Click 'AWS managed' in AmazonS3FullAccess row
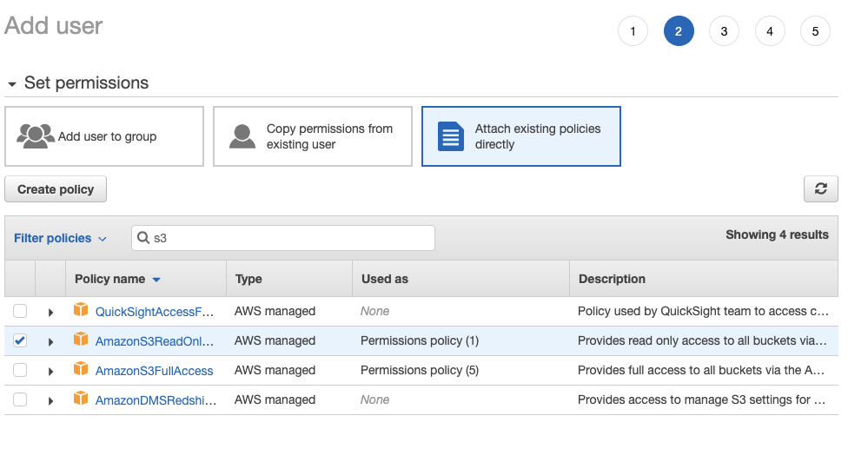The image size is (868, 462). point(275,370)
